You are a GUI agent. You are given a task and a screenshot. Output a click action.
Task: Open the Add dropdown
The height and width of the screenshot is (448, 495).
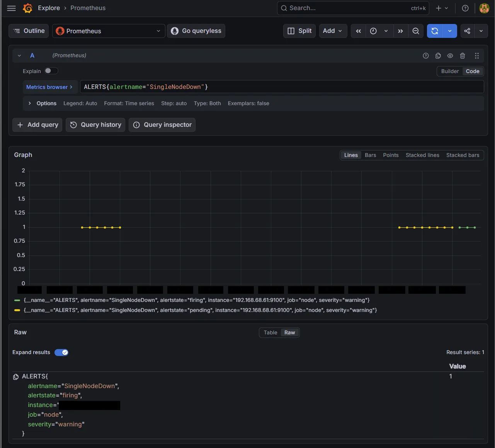click(x=333, y=31)
